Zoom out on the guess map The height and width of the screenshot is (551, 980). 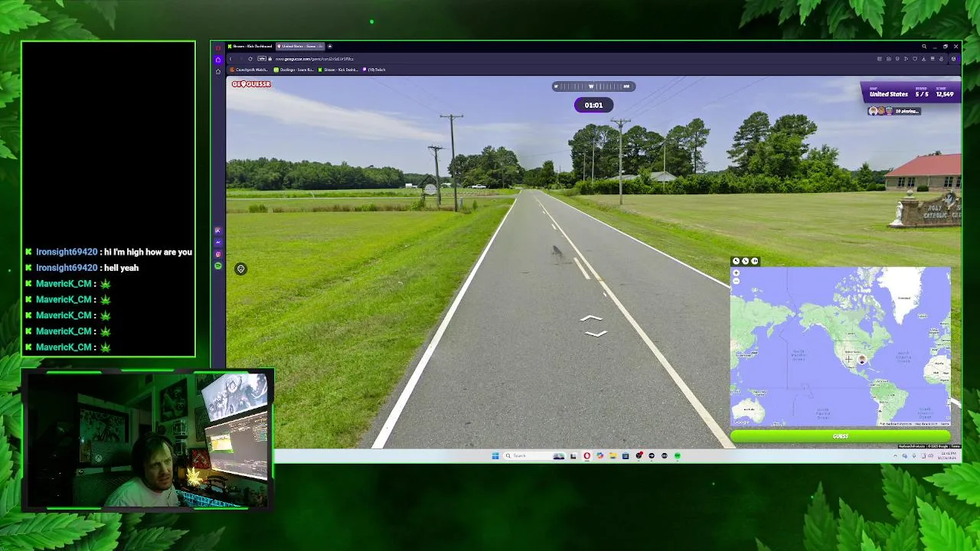tap(736, 281)
